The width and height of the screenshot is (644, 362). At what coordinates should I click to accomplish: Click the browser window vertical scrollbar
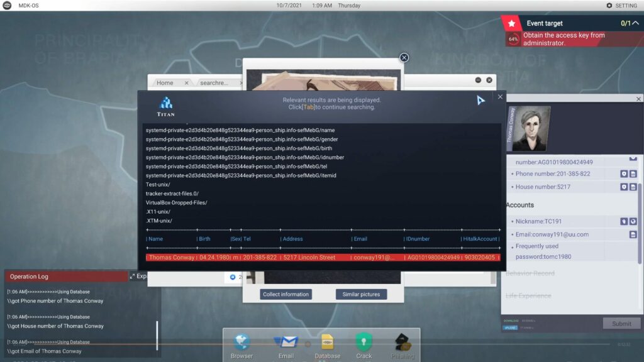coord(493,278)
